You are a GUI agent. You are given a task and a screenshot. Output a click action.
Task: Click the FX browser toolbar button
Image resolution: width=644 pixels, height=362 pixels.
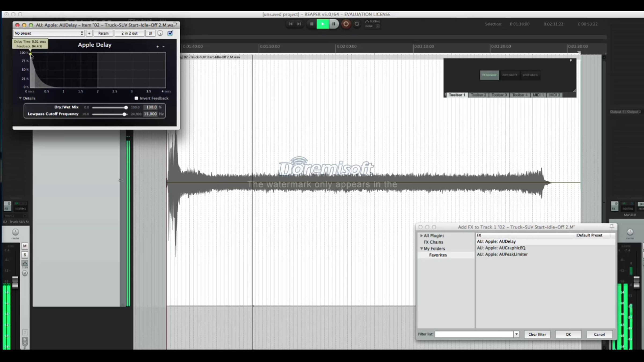[x=489, y=75]
